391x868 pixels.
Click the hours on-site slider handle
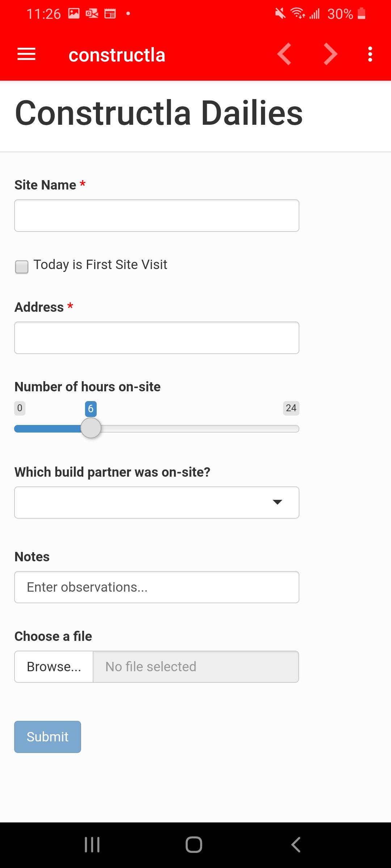pos(91,428)
